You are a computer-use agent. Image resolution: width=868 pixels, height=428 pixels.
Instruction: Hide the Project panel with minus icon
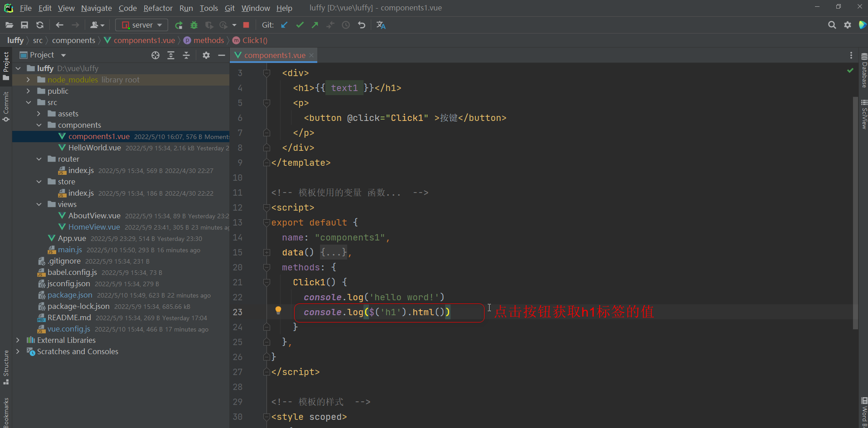pos(222,55)
